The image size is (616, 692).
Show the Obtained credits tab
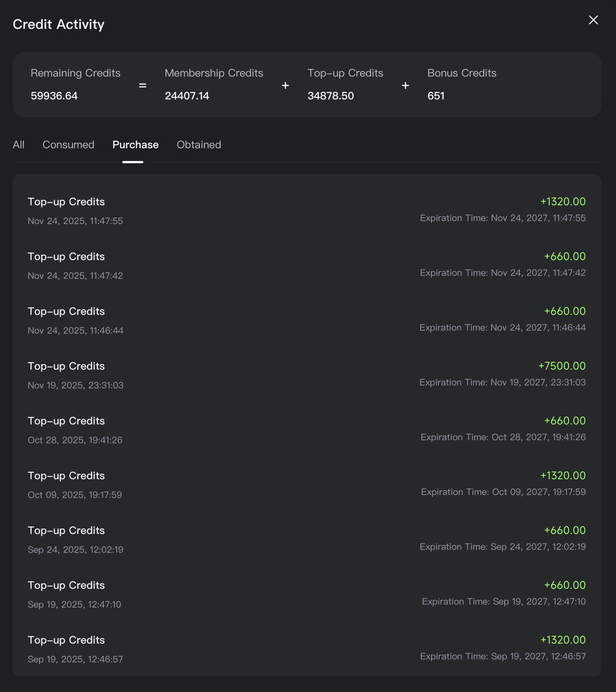coord(199,145)
